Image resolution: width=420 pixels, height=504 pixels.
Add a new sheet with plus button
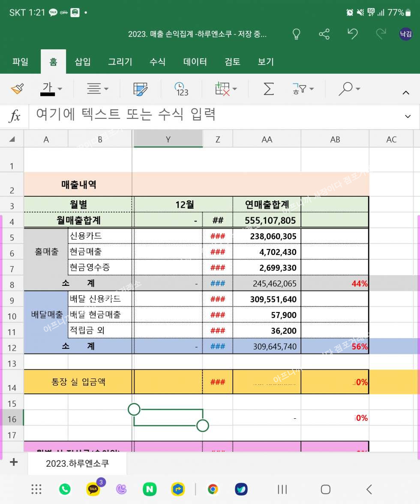[14, 462]
